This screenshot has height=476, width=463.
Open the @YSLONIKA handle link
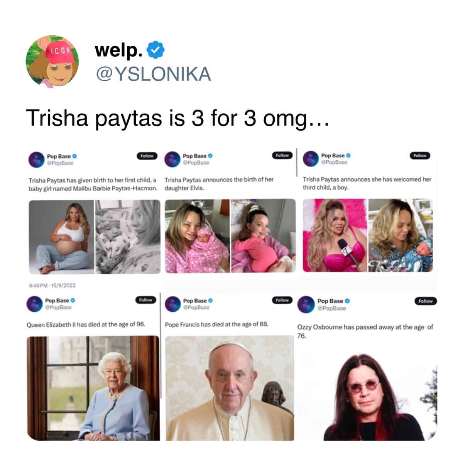pos(153,74)
